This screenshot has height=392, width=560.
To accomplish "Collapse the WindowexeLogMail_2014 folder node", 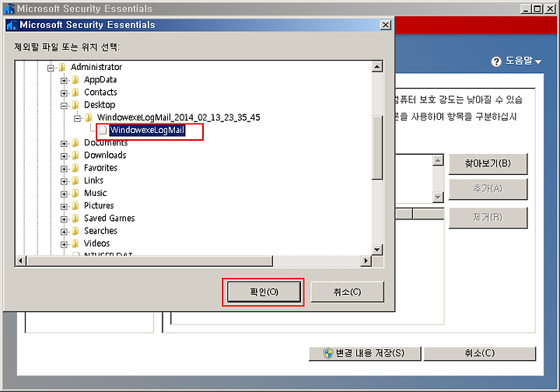I will 77,118.
